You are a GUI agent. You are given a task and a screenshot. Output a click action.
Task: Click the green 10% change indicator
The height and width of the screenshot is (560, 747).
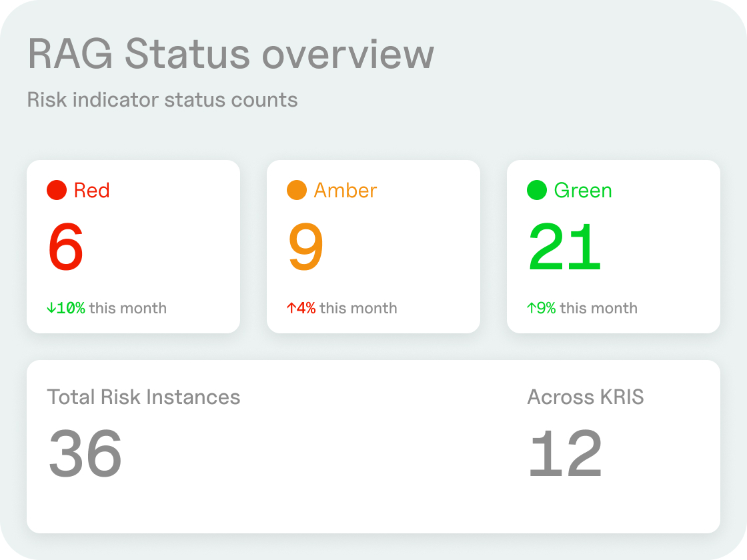pyautogui.click(x=68, y=308)
